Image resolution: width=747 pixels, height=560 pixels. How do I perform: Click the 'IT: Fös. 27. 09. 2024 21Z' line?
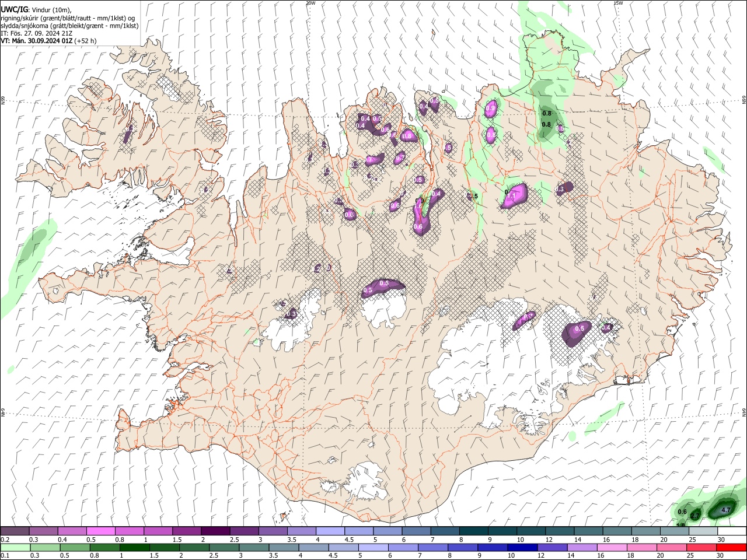[37, 34]
